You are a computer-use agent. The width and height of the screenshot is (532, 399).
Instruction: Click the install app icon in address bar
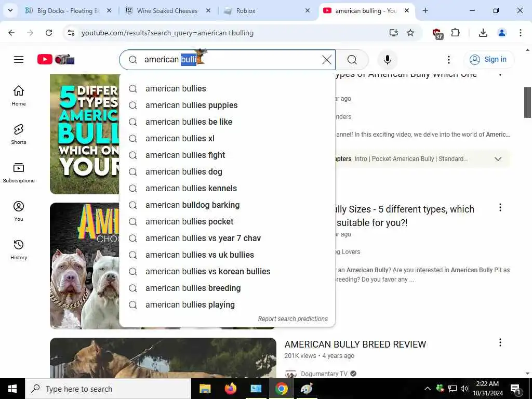tap(394, 33)
